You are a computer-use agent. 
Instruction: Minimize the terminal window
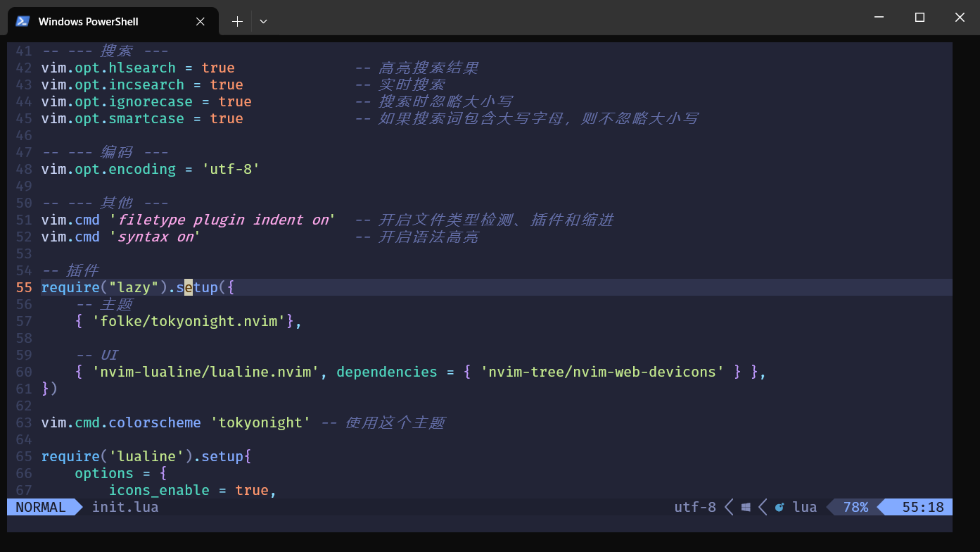(x=879, y=18)
